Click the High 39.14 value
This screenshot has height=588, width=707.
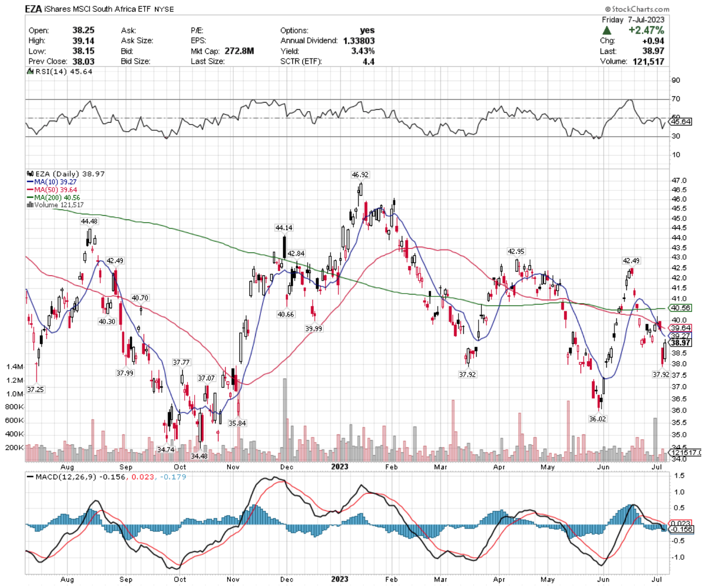83,41
